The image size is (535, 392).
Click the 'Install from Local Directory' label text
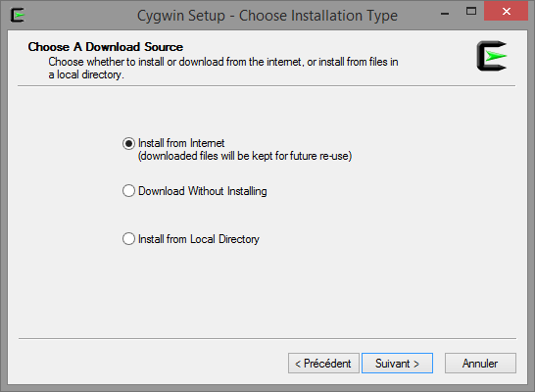(x=199, y=239)
